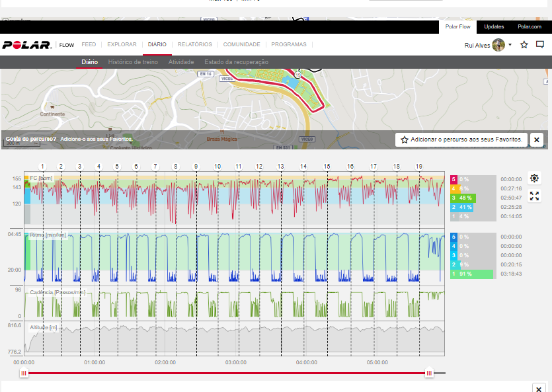
Task: Click lap marker 1 above the graph
Action: click(x=43, y=167)
